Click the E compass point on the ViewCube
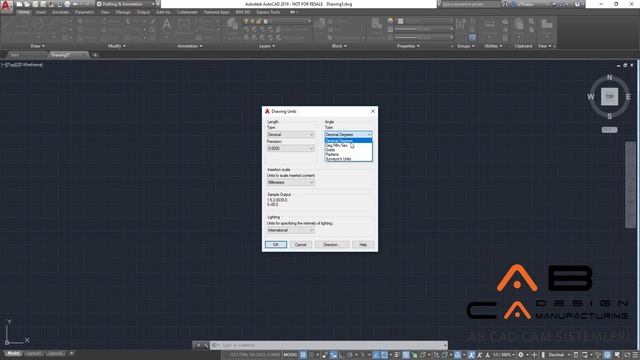The height and width of the screenshot is (360, 640). [628, 97]
